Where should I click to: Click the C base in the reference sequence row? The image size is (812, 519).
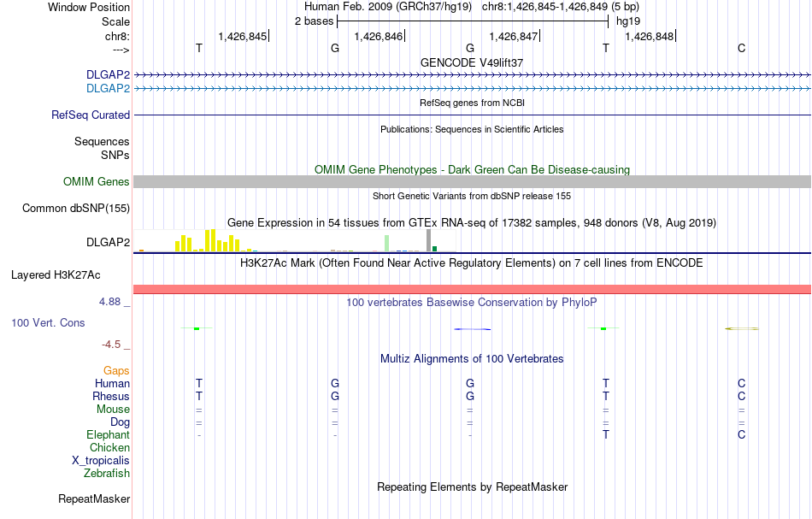coord(742,48)
